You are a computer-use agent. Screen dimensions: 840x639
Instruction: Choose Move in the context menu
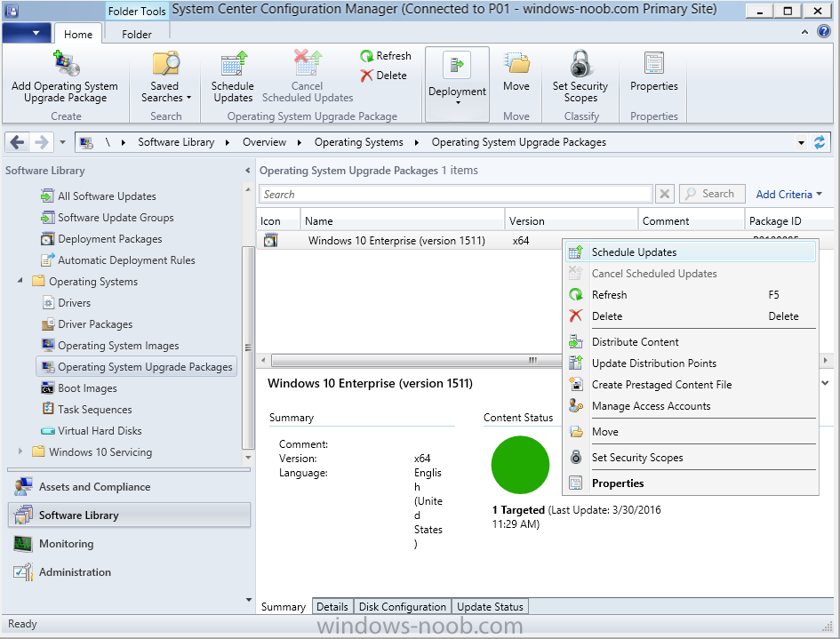691,432
